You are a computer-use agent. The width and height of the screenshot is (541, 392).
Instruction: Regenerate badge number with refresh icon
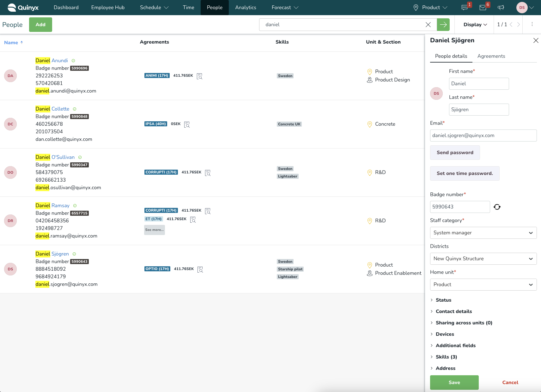tap(497, 207)
